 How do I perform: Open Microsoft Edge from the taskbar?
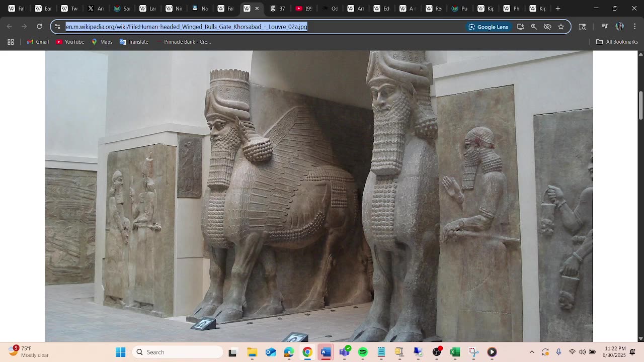pos(289,352)
